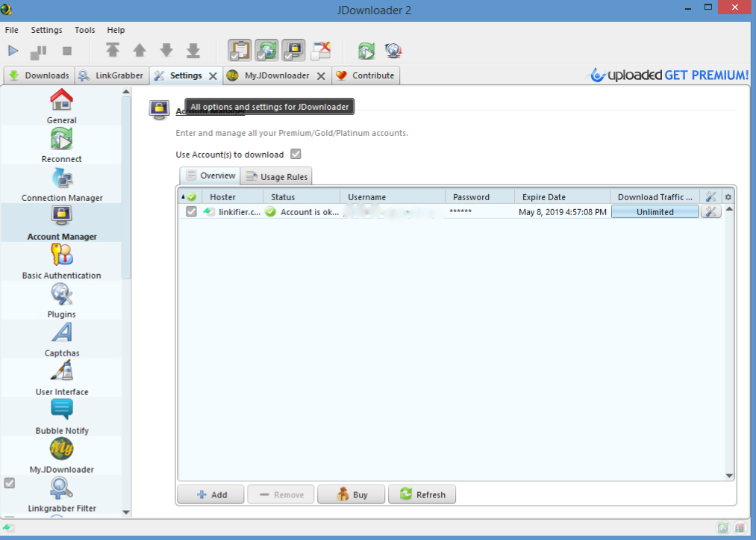Image resolution: width=756 pixels, height=540 pixels.
Task: Move selection up one position
Action: [x=140, y=50]
